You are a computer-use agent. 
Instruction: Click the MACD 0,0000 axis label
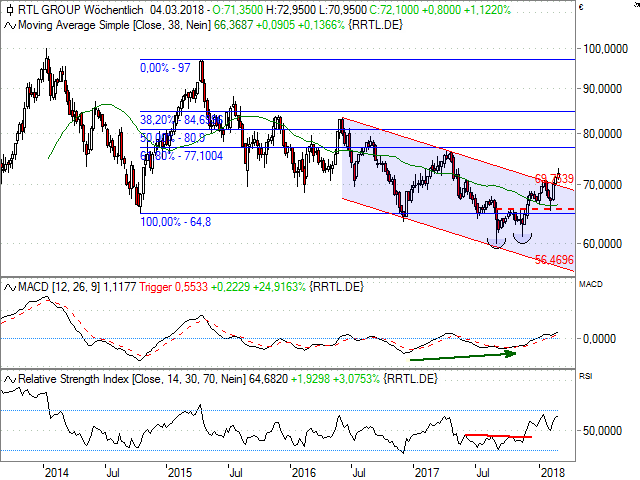(599, 339)
